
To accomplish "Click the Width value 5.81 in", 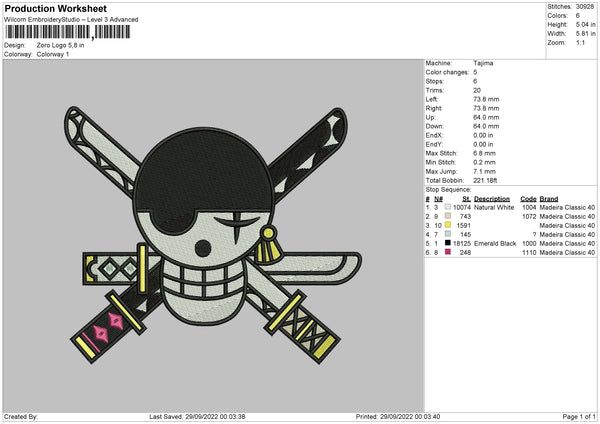I will [585, 34].
